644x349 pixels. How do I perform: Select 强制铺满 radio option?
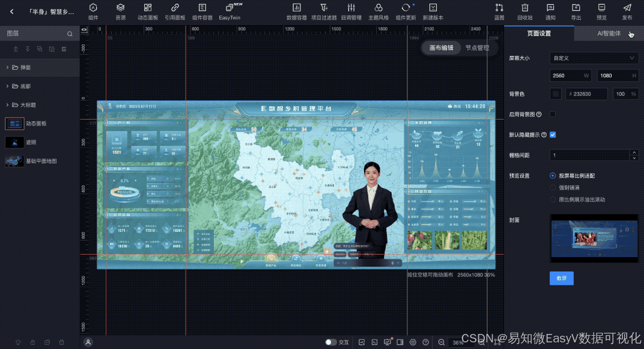pos(553,187)
